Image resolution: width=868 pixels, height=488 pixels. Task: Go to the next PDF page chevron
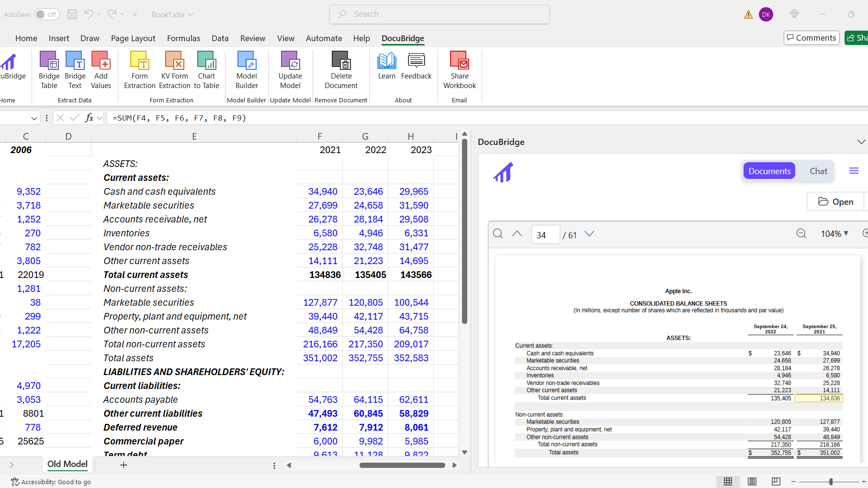[589, 233]
